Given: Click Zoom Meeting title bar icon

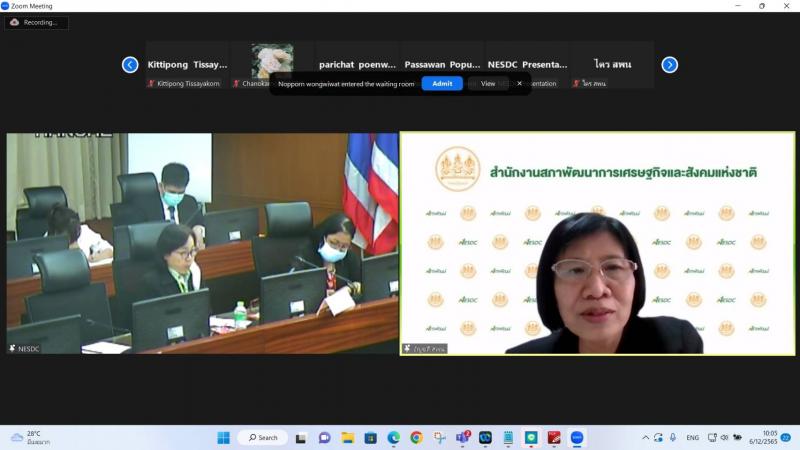Looking at the screenshot, I should (5, 6).
